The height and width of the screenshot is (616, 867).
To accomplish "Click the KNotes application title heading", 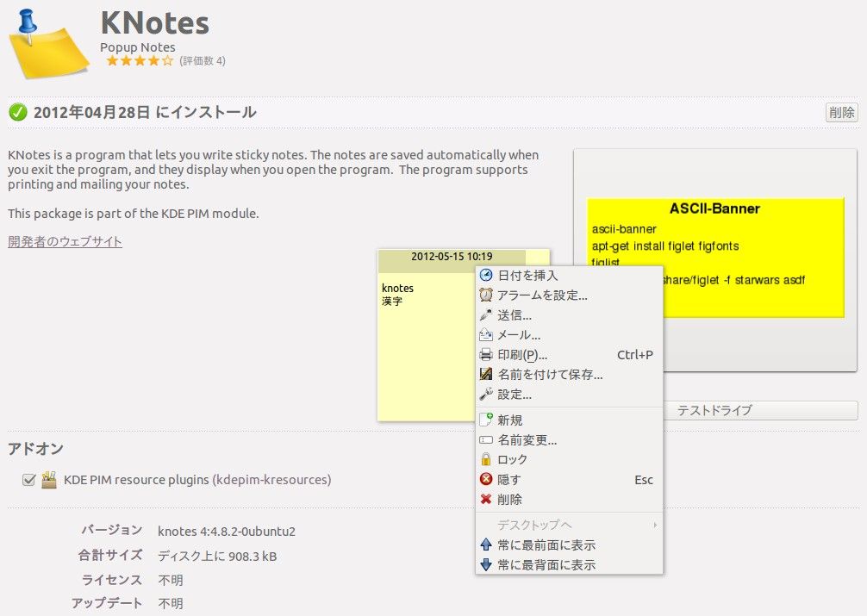I will tap(155, 23).
